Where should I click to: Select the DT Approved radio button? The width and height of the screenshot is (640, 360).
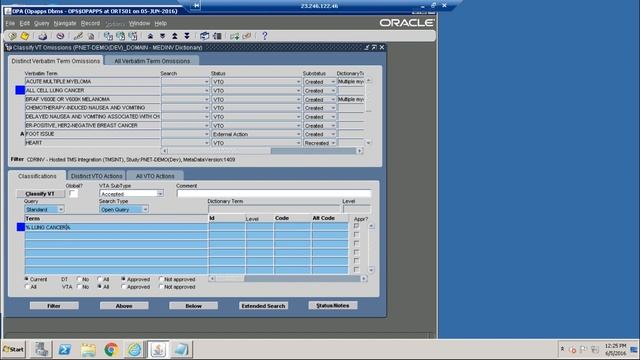124,279
